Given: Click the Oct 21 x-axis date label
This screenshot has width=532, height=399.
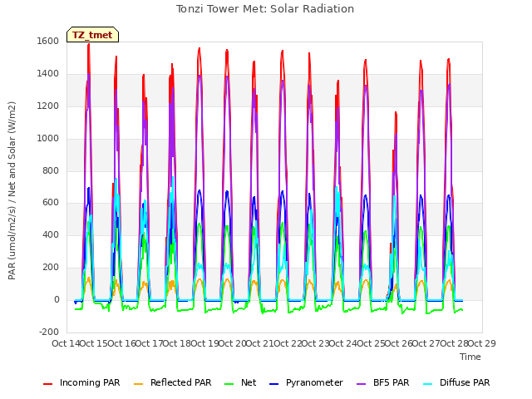Looking at the screenshot, I should coord(260,343).
